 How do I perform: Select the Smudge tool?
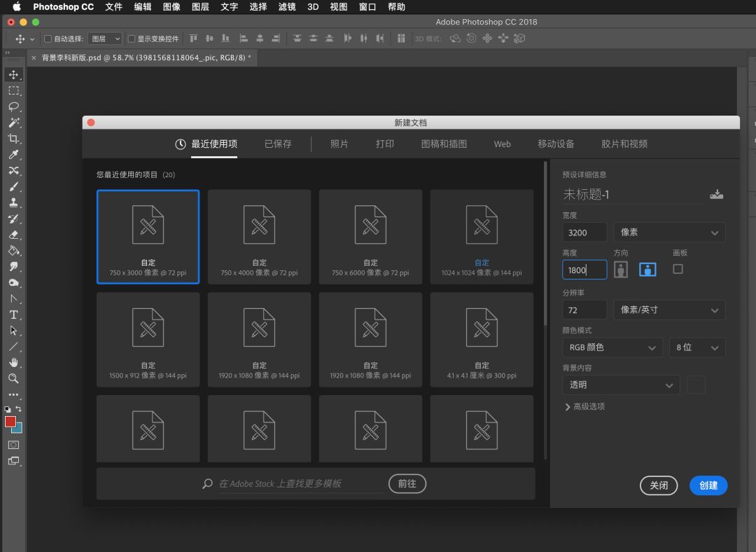point(13,266)
